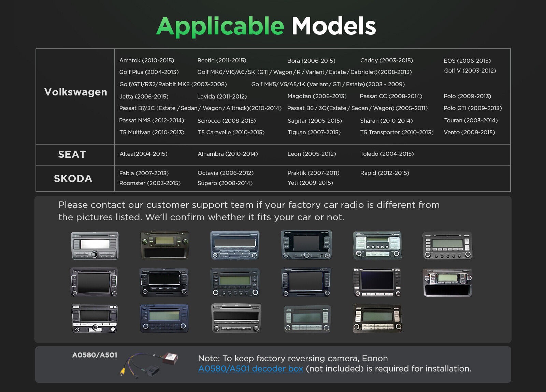
Task: Click fourth top-row radio with large screen
Action: coord(306,245)
